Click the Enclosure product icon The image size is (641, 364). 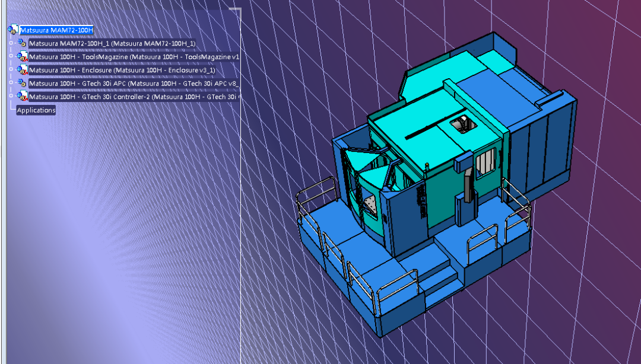(22, 70)
